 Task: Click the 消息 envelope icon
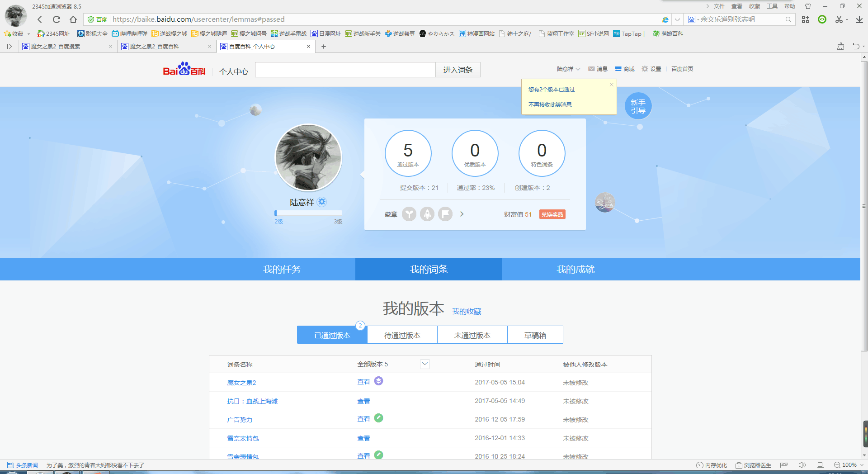point(591,69)
